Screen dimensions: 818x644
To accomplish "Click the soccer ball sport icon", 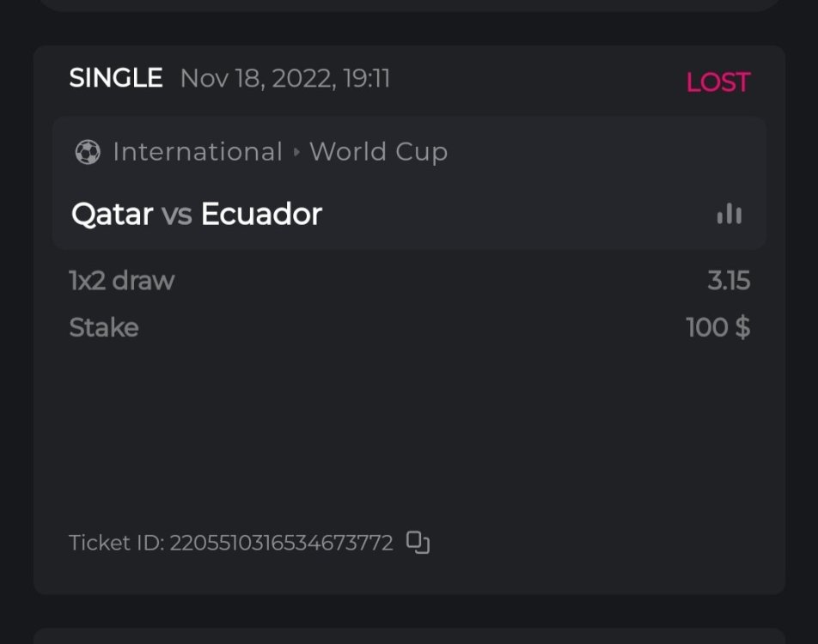I will click(88, 153).
